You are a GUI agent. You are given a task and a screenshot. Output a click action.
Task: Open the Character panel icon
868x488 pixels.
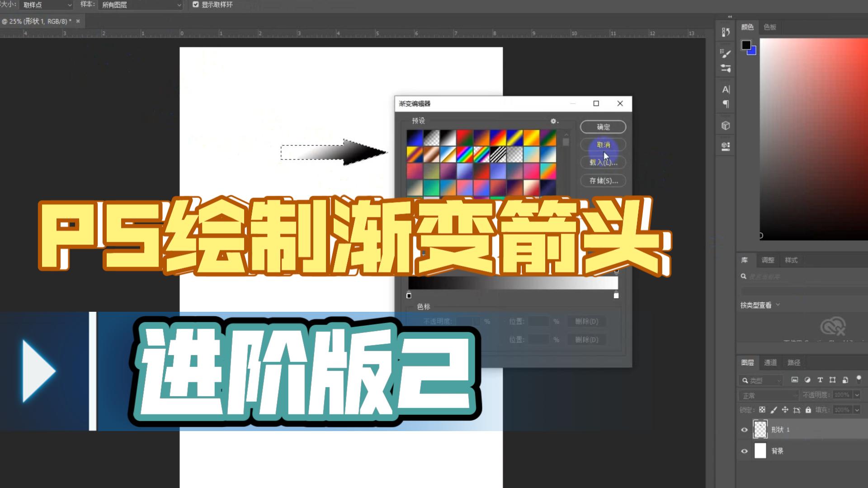click(x=726, y=89)
